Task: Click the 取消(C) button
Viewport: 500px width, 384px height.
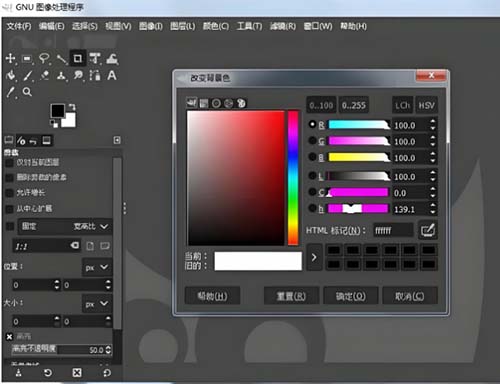Action: (x=410, y=296)
